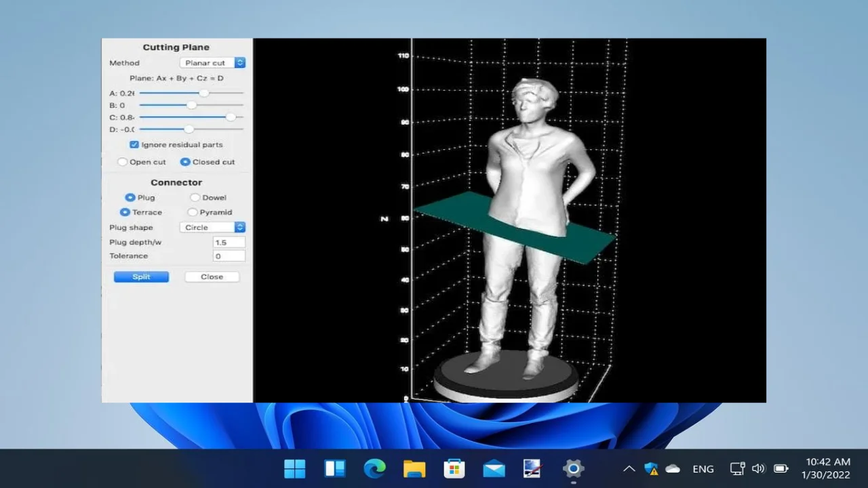
Task: Click the battery tray icon
Action: click(781, 468)
